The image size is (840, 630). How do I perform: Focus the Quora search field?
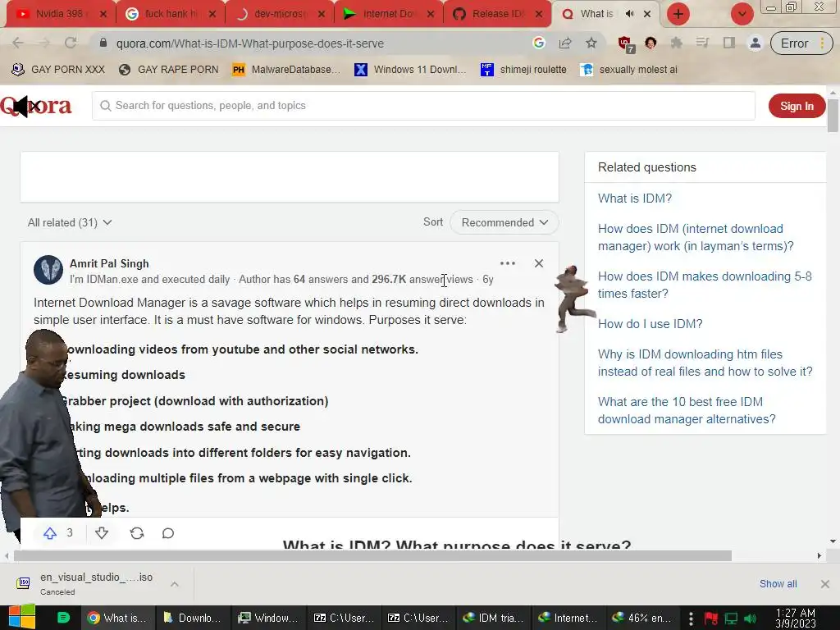tap(423, 106)
